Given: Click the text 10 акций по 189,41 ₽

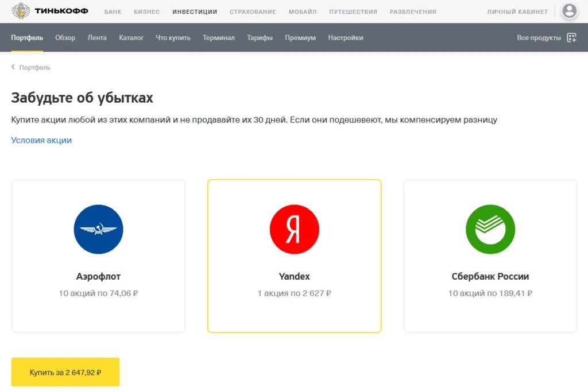Looking at the screenshot, I should click(490, 293).
